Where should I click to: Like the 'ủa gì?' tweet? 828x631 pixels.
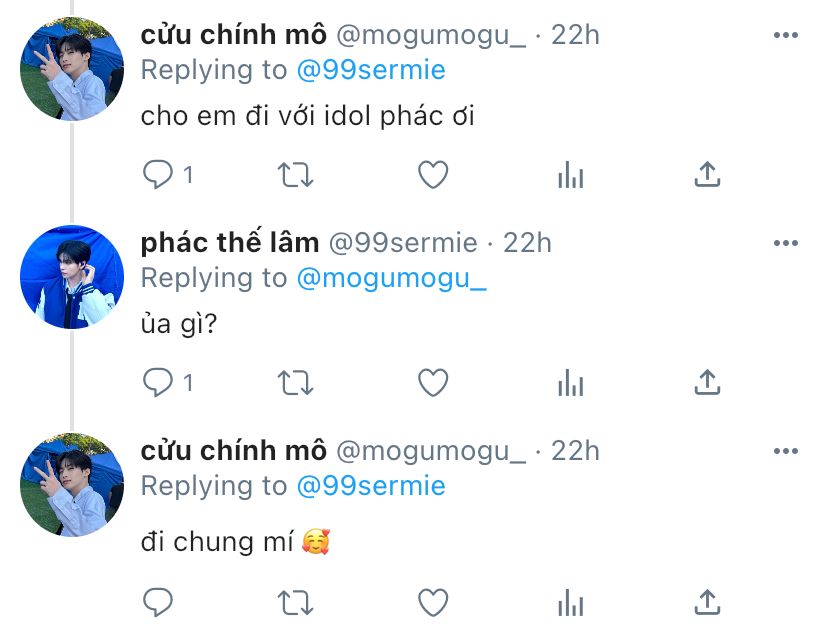coord(433,382)
